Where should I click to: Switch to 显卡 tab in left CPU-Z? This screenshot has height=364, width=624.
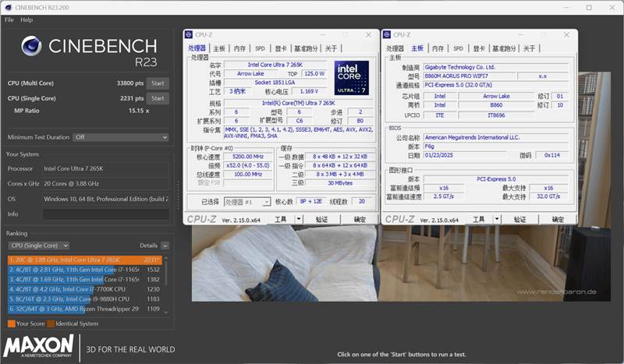(281, 48)
